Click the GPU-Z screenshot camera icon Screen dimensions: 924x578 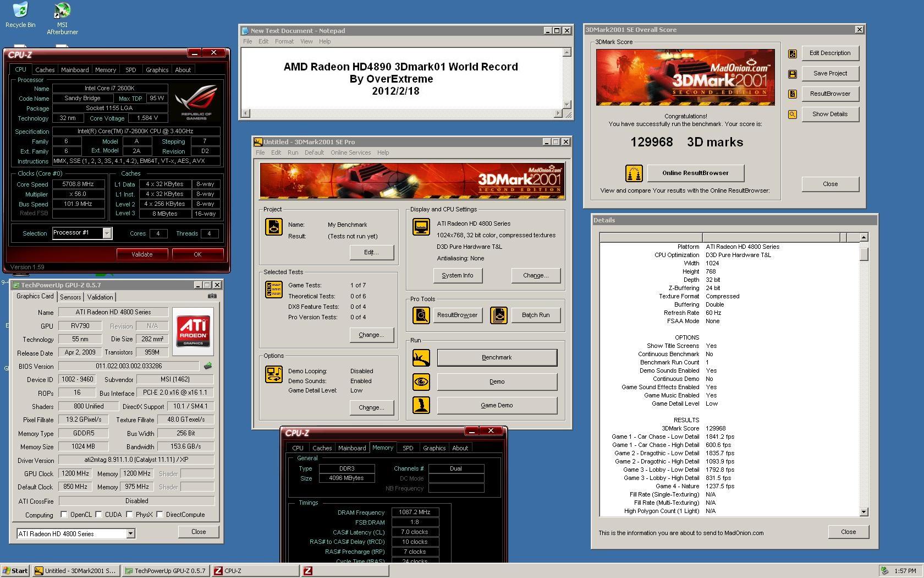tap(212, 296)
